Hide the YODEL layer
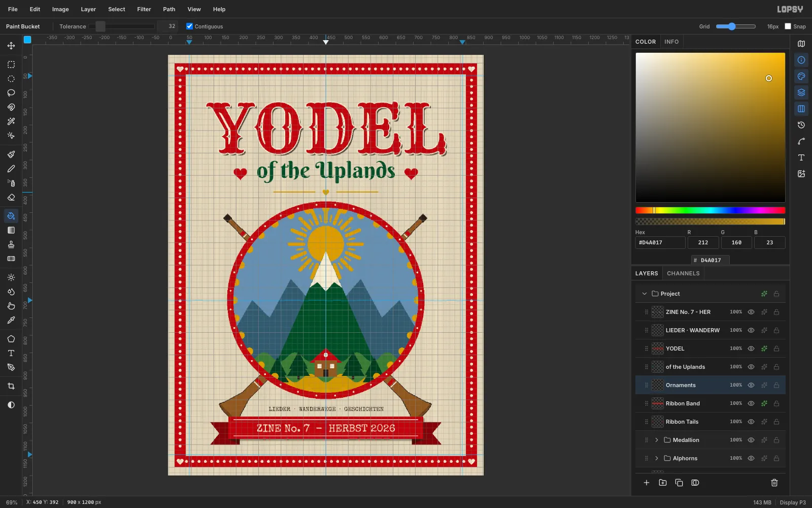 click(751, 348)
